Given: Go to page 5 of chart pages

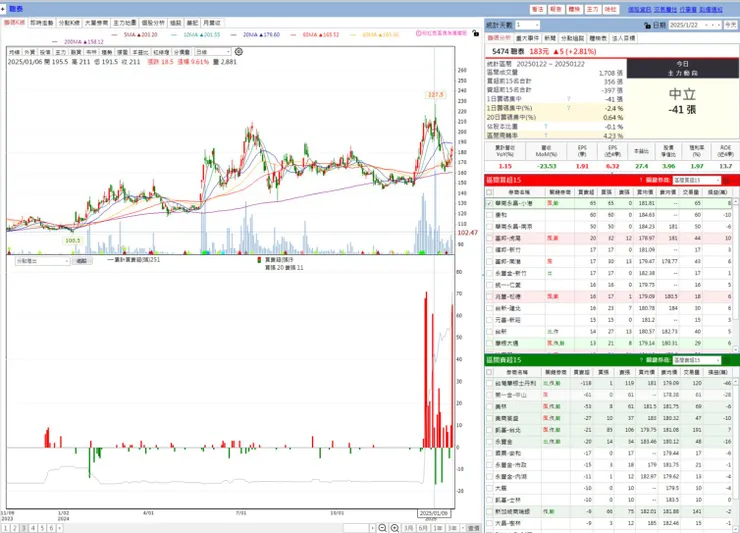Looking at the screenshot, I should (x=42, y=528).
